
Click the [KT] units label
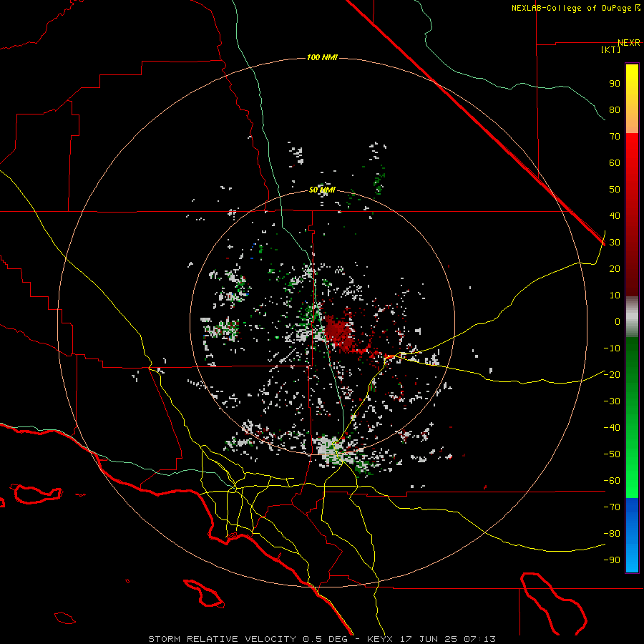[610, 49]
